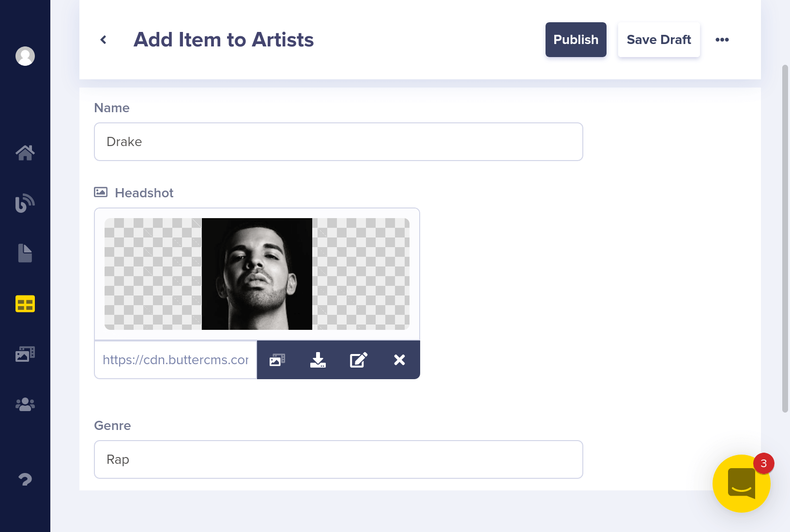Navigate to the Home dashboard icon

pyautogui.click(x=25, y=152)
